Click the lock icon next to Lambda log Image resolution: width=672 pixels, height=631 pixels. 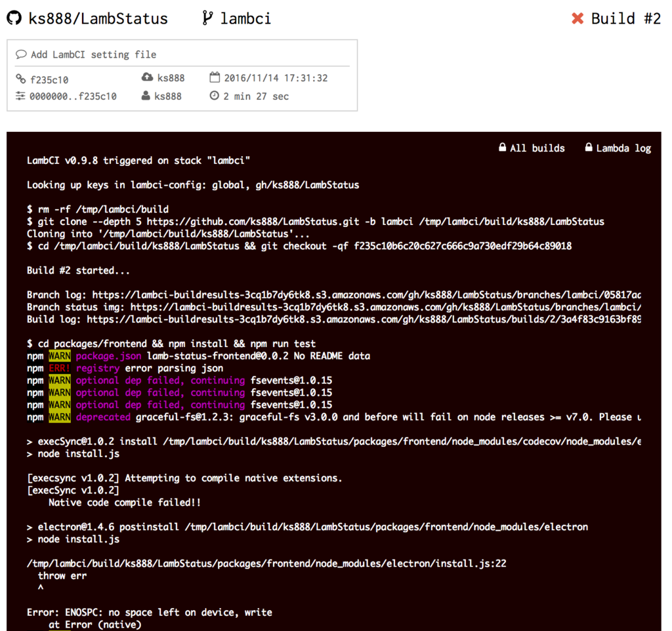click(x=589, y=148)
